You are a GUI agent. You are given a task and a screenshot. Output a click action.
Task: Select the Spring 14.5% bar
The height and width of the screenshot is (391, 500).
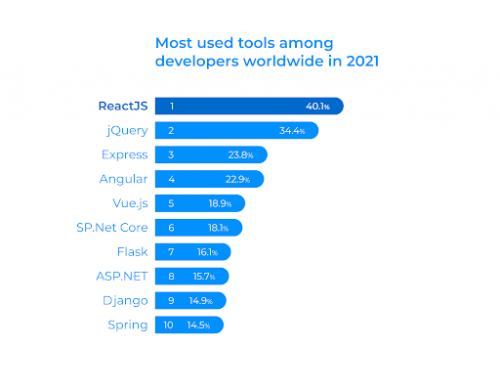(189, 325)
